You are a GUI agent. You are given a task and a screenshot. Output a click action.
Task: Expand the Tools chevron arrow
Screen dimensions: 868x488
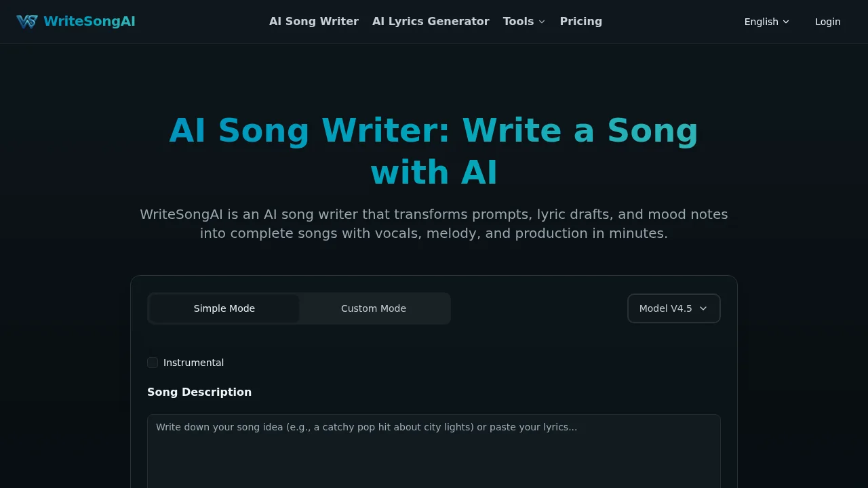click(542, 22)
